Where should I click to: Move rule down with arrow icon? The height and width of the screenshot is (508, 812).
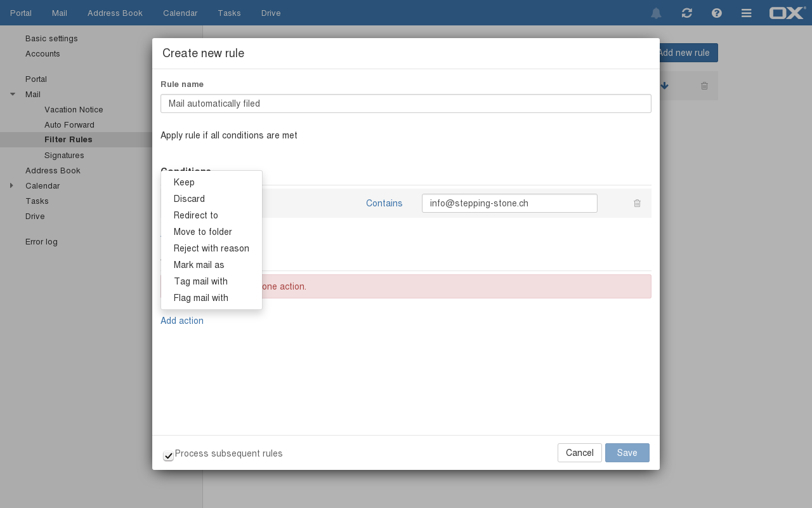click(x=664, y=86)
